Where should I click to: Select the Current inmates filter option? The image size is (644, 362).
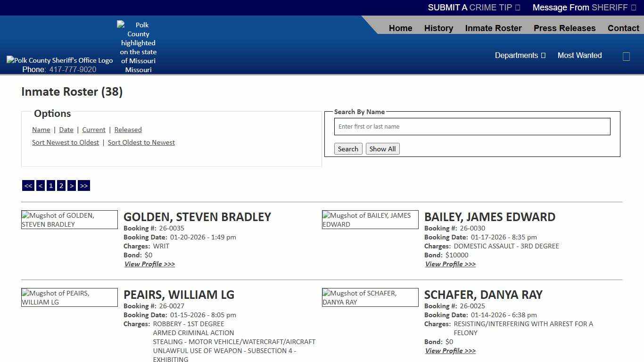(x=93, y=130)
